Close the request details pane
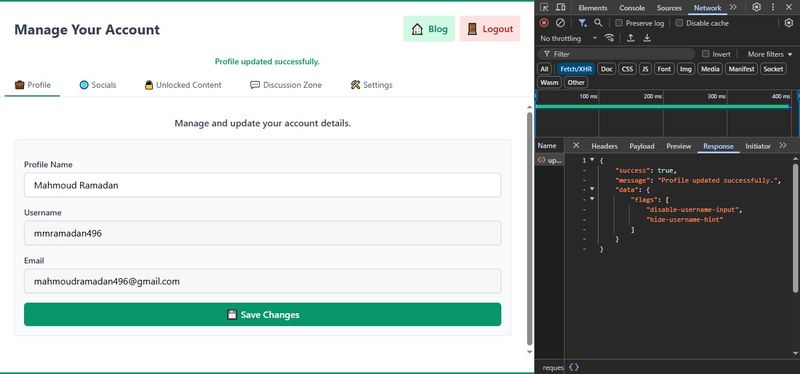The height and width of the screenshot is (374, 800). pyautogui.click(x=576, y=145)
